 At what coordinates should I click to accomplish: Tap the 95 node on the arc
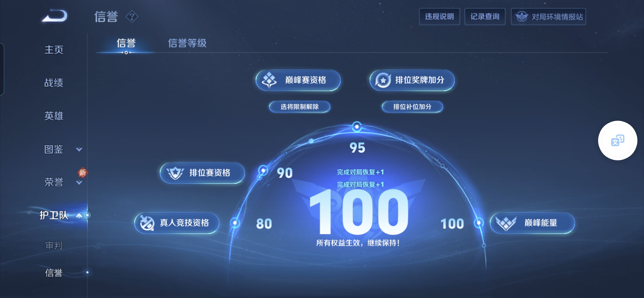[357, 127]
